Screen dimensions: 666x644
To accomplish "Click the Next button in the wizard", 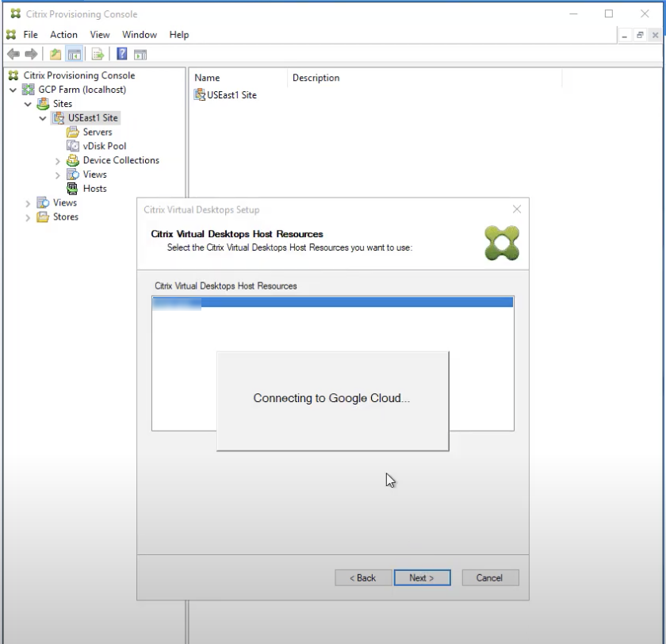I will [422, 577].
